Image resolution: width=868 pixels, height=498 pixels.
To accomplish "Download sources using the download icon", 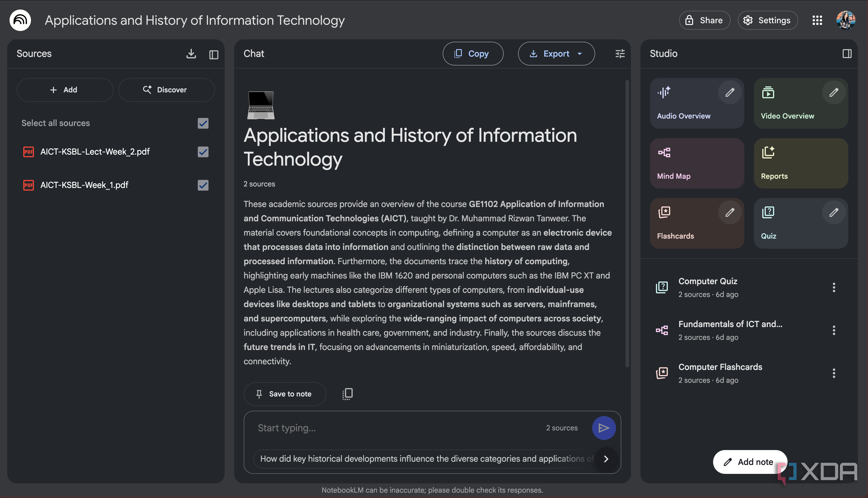I will click(x=191, y=54).
